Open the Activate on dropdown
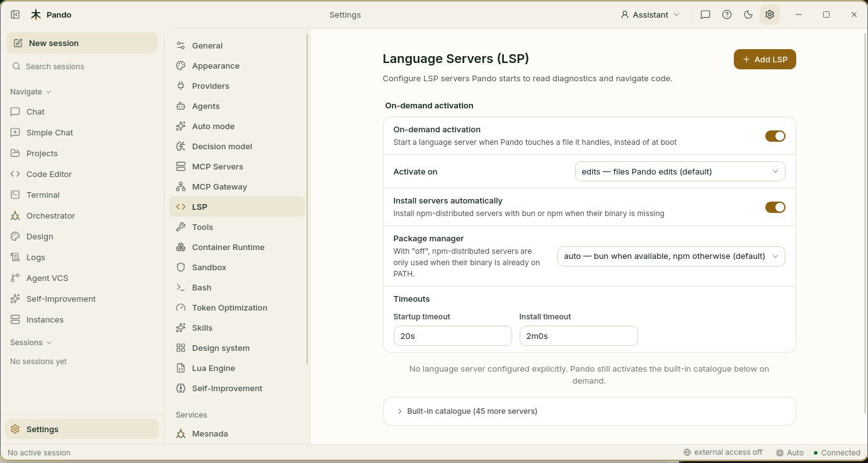The width and height of the screenshot is (868, 463). pos(680,171)
